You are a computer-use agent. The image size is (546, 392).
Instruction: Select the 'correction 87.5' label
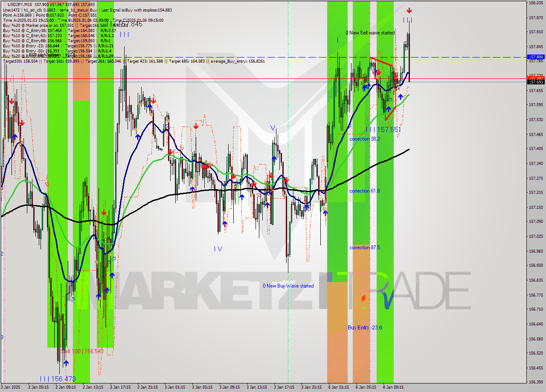click(365, 248)
